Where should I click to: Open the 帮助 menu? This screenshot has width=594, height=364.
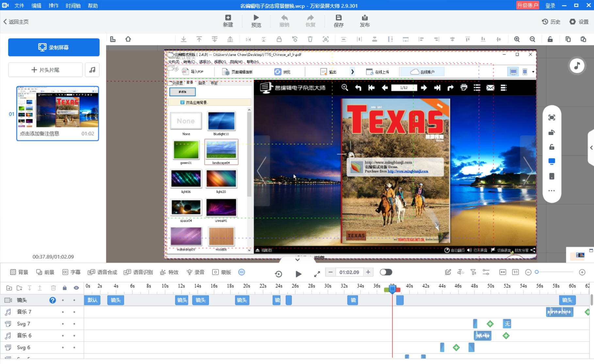tap(93, 6)
